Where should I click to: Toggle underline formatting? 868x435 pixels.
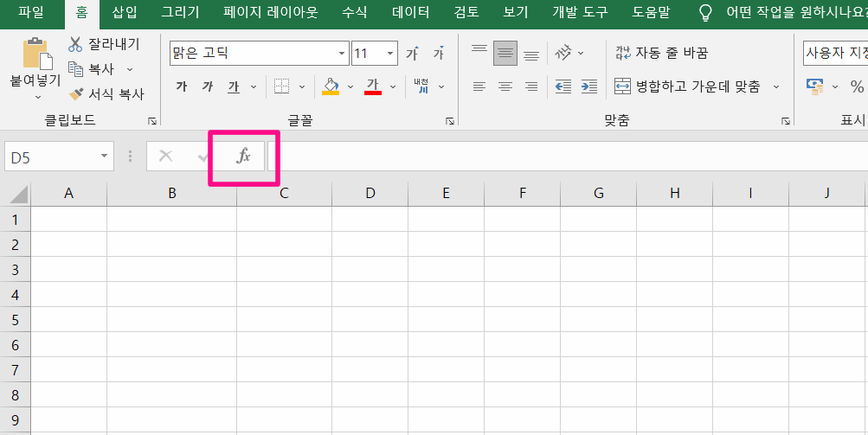(x=234, y=86)
